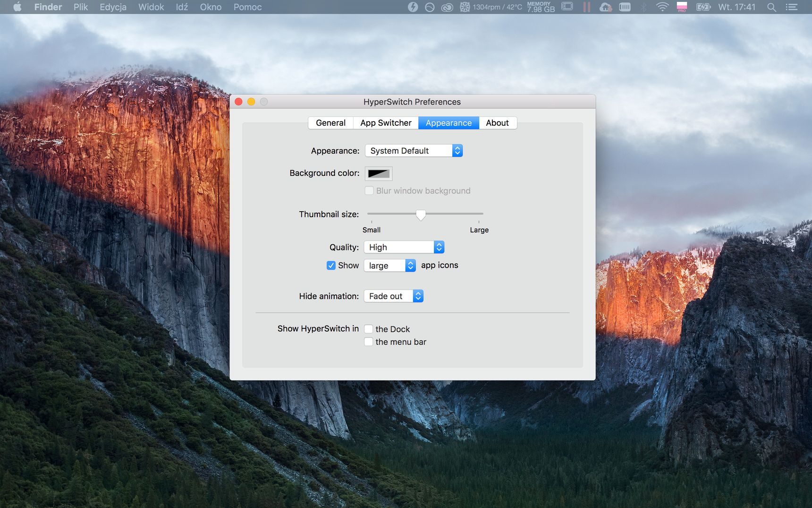
Task: Select the Appearance tab
Action: click(448, 123)
